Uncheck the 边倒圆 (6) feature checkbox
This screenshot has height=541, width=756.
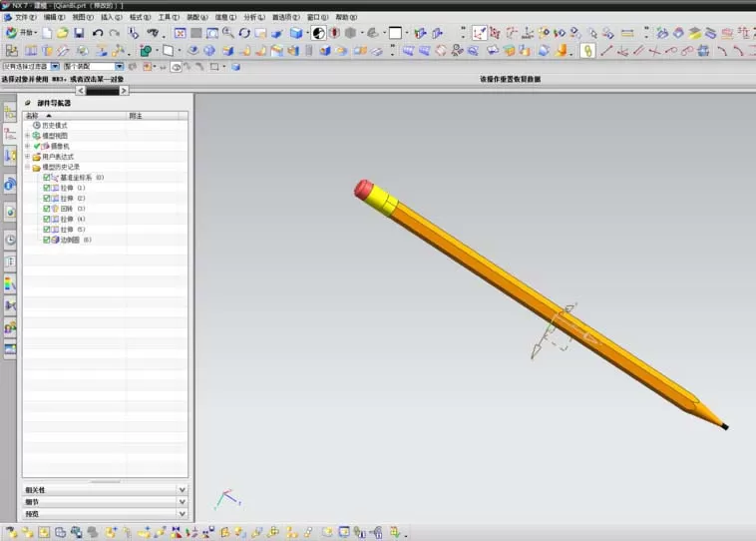click(46, 240)
